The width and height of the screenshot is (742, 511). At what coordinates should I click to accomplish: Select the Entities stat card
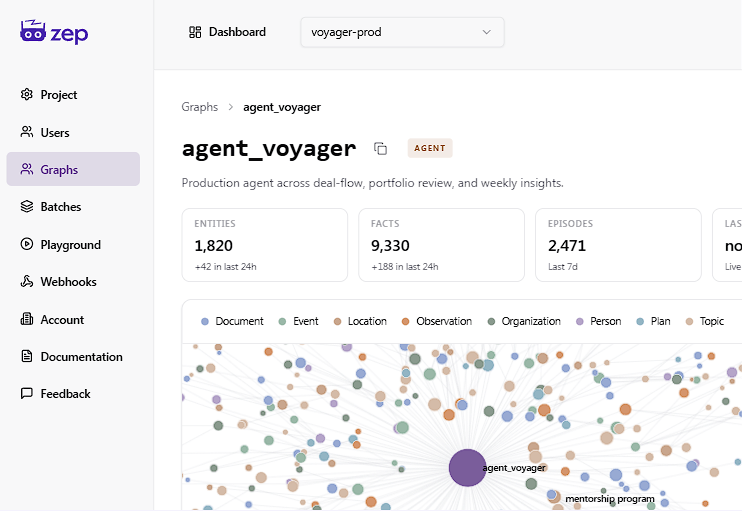tap(265, 245)
